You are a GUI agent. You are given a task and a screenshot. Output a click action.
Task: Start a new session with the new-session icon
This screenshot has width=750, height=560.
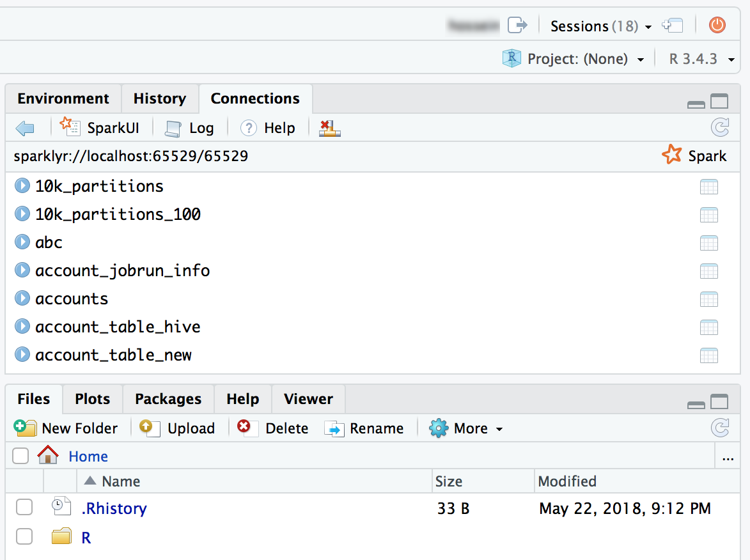tap(672, 25)
